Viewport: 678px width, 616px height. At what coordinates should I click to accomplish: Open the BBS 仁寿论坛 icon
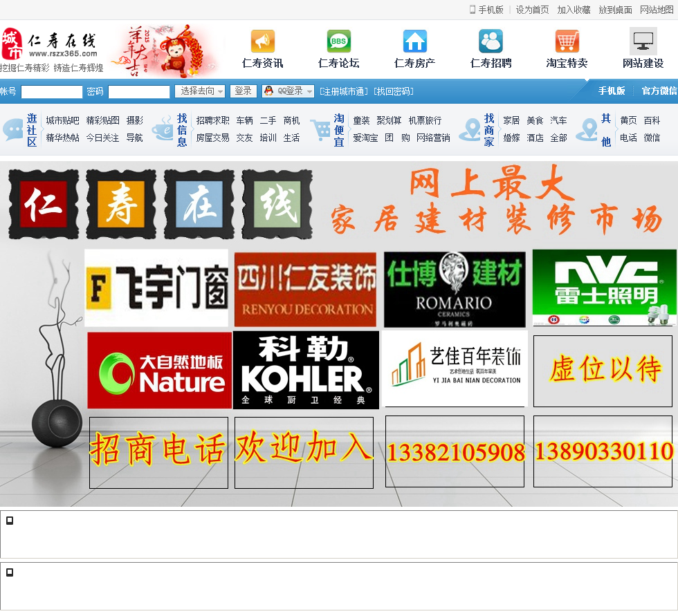[x=338, y=41]
